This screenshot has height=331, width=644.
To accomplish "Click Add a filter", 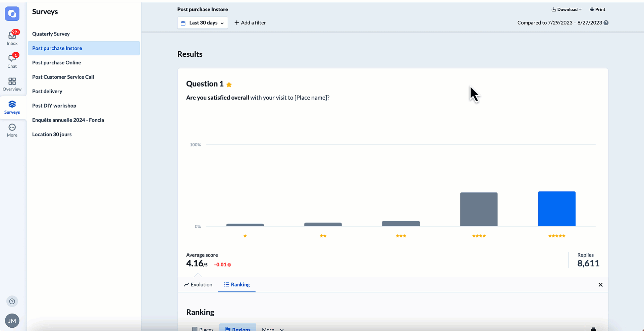I will coord(250,22).
